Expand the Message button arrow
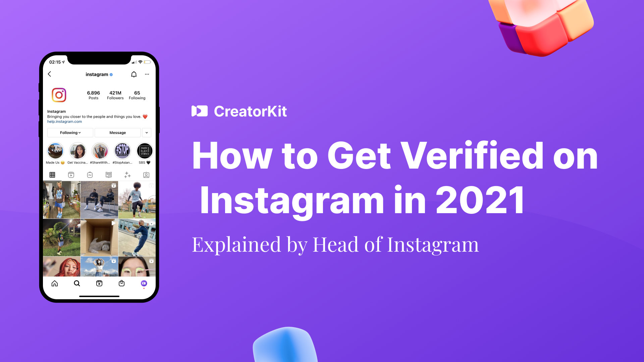This screenshot has height=362, width=644. tap(146, 133)
